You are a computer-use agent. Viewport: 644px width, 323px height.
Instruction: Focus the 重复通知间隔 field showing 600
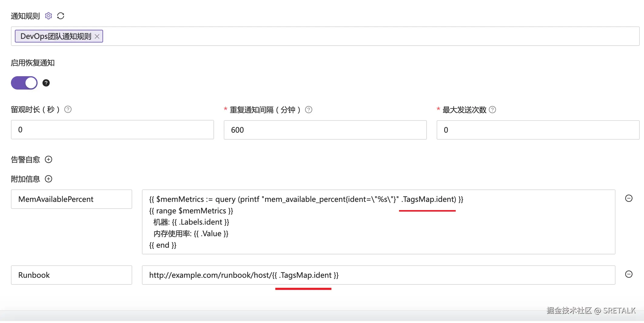point(325,130)
